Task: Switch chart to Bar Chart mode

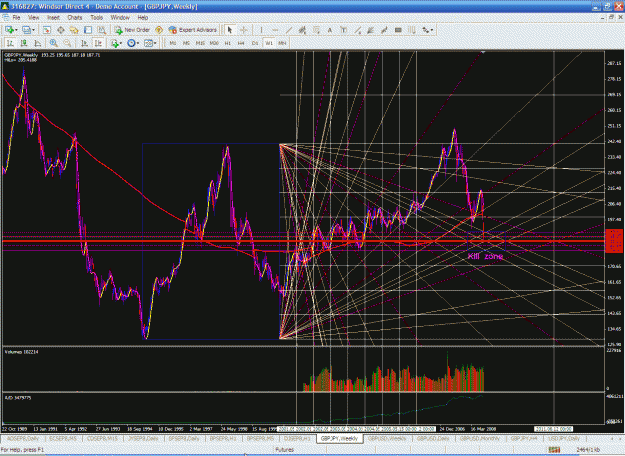Action: pyautogui.click(x=10, y=43)
